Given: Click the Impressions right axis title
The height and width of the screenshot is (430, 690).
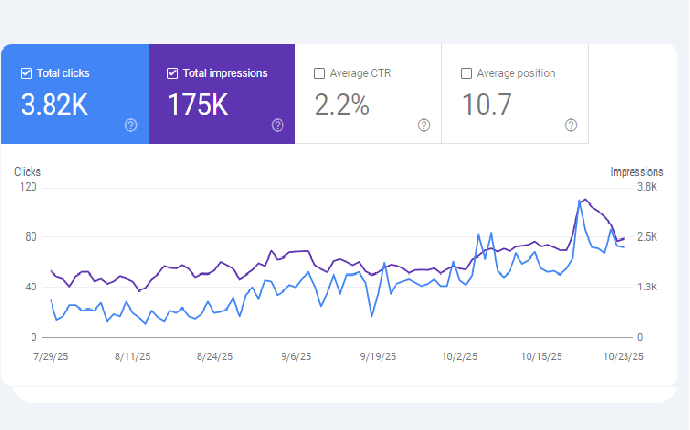Looking at the screenshot, I should click(x=636, y=172).
